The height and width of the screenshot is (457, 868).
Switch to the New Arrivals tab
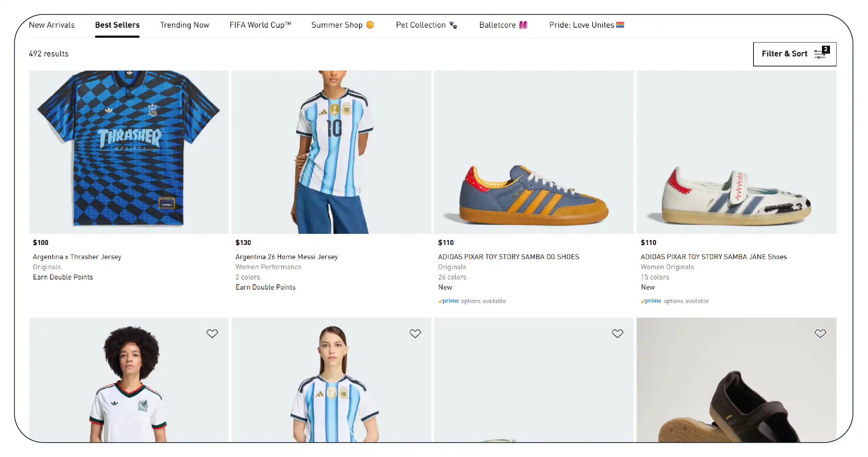52,25
